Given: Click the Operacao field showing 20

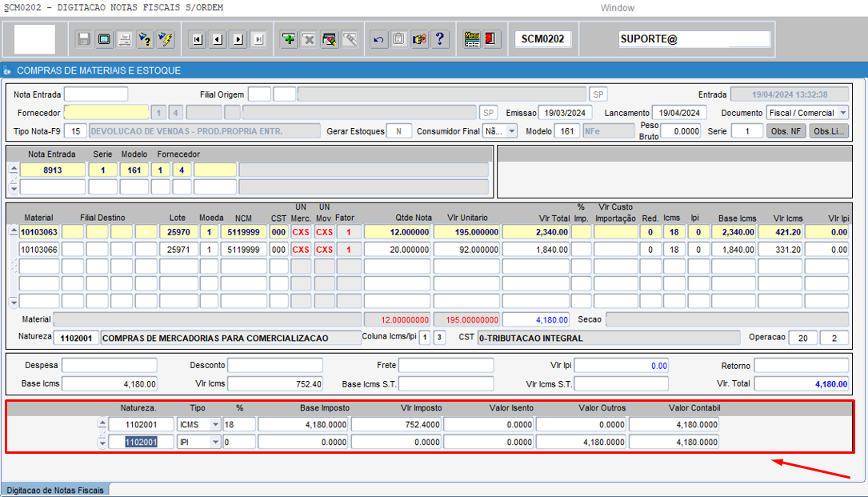Looking at the screenshot, I should (802, 338).
